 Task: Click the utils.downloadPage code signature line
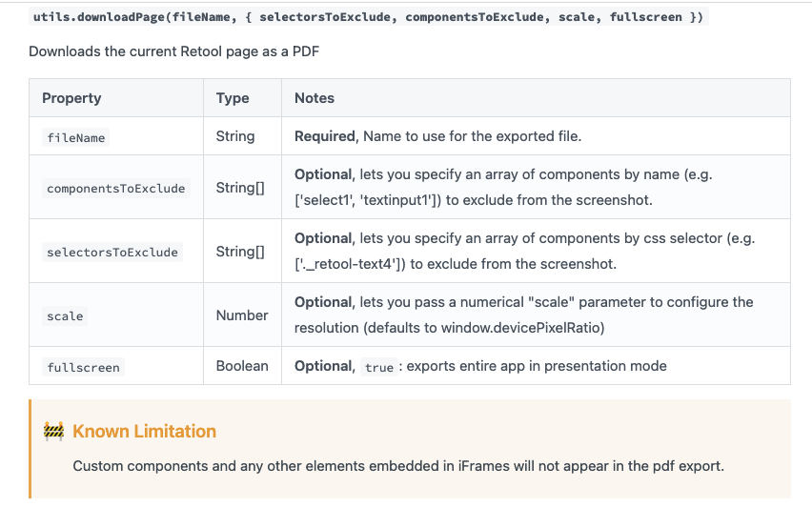(x=368, y=17)
